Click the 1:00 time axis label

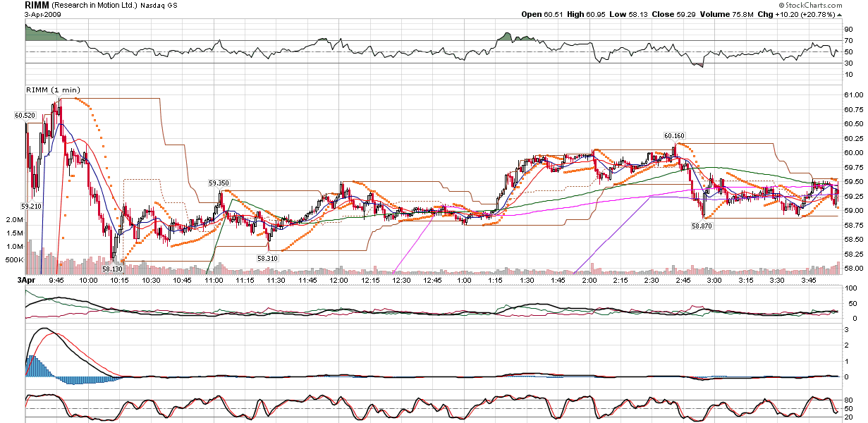pyautogui.click(x=465, y=280)
